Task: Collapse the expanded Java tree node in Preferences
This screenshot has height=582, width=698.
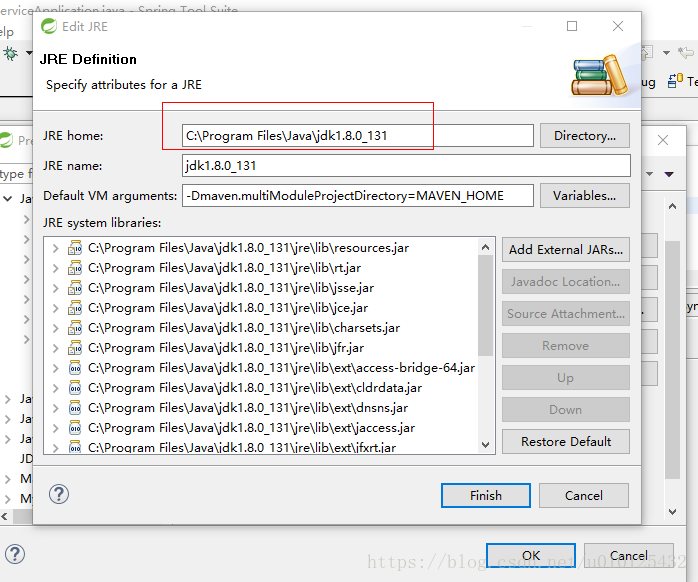Action: coord(8,198)
